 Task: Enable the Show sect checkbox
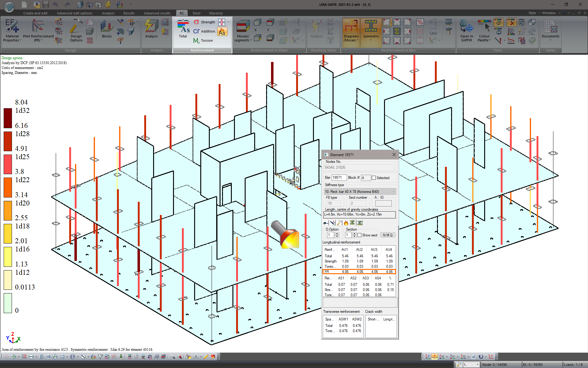point(360,235)
